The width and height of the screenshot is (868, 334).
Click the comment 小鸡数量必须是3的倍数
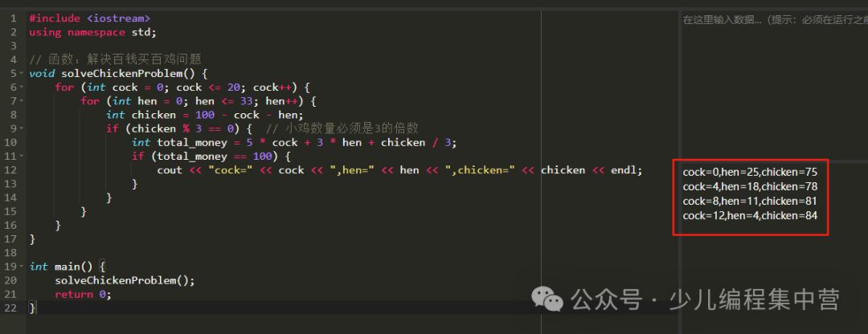[342, 128]
